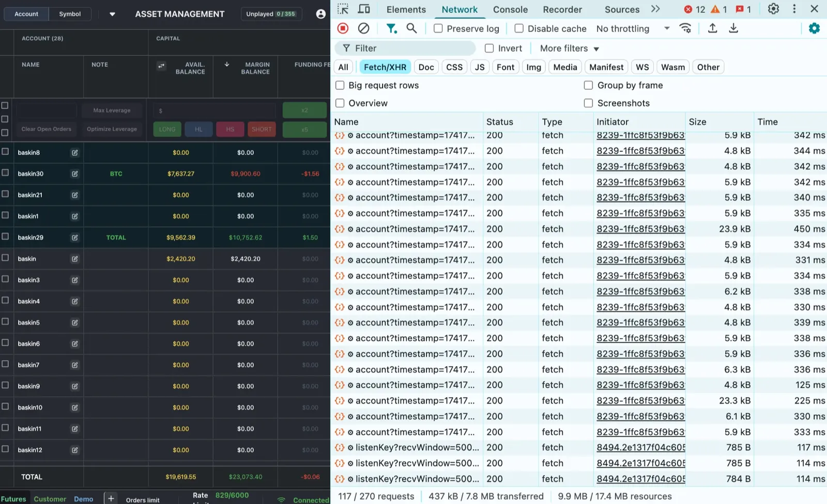This screenshot has width=827, height=504.
Task: Open the network search magnifier
Action: click(x=411, y=28)
